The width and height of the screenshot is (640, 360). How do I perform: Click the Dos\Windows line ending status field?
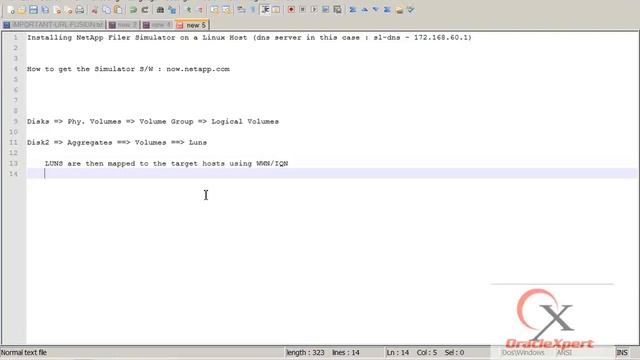tap(523, 352)
